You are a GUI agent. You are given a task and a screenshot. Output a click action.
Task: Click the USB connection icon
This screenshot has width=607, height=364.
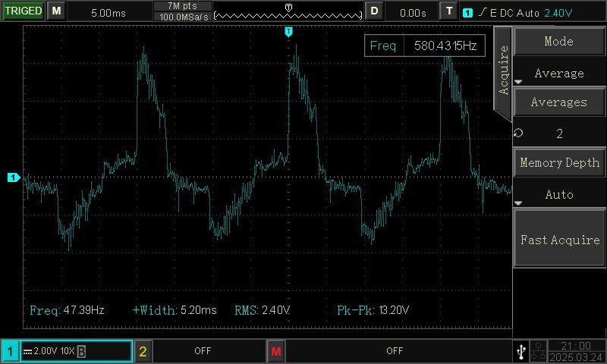pyautogui.click(x=521, y=351)
